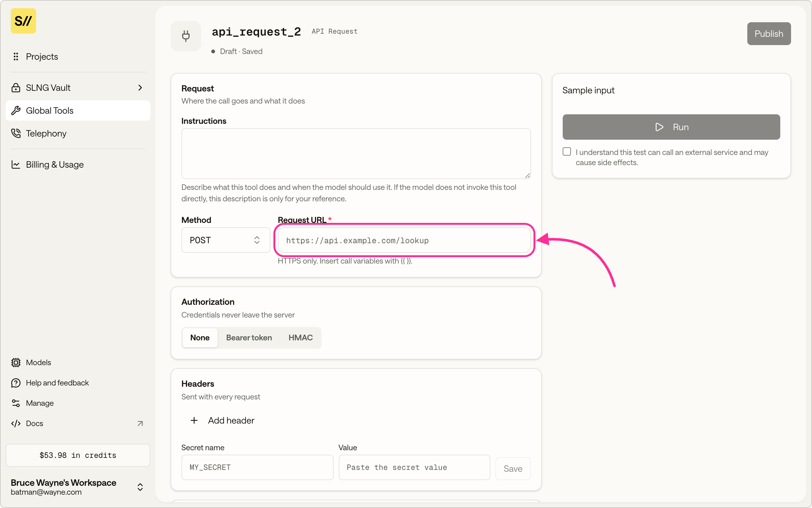
Task: Expand the SLNG Vault chevron
Action: [140, 88]
